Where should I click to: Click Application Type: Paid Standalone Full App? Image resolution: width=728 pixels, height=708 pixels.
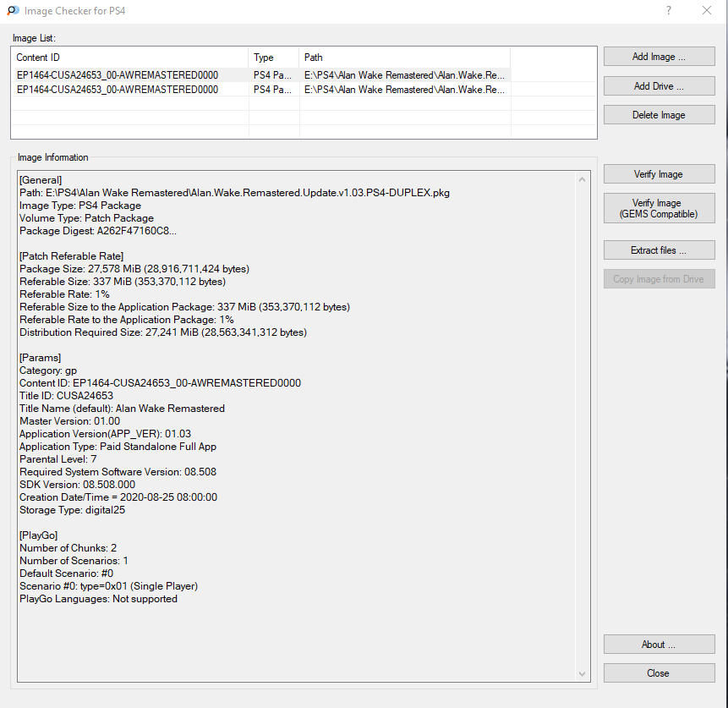pyautogui.click(x=118, y=447)
